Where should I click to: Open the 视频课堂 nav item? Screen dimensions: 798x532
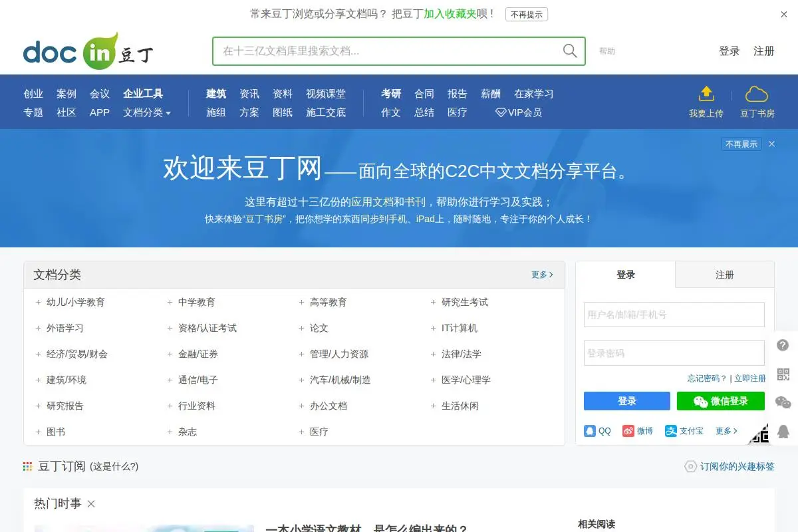point(326,94)
